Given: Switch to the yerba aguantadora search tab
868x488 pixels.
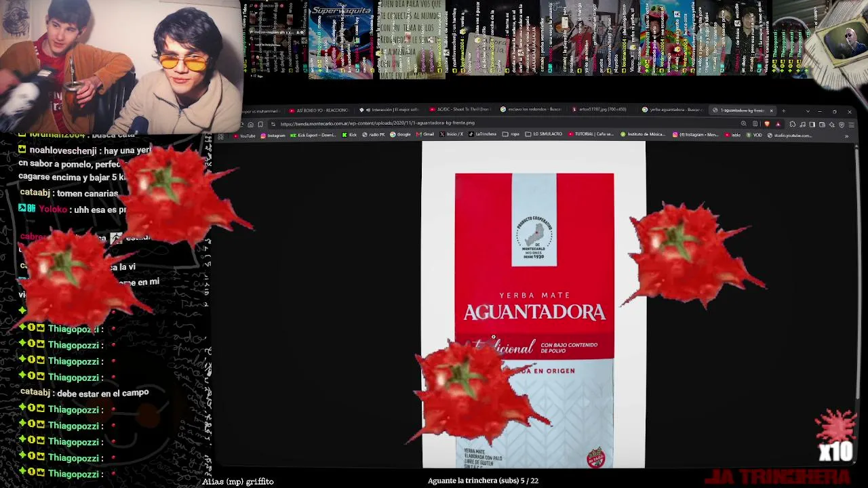Looking at the screenshot, I should coord(673,110).
